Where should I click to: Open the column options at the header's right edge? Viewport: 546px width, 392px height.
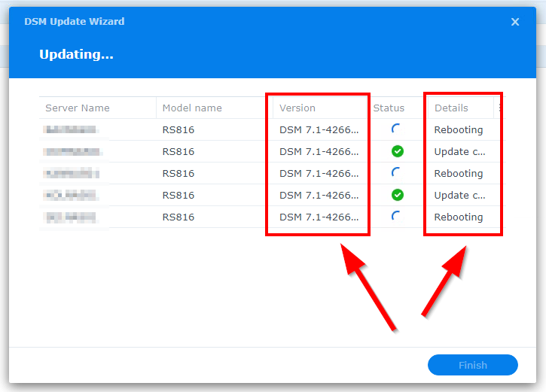point(499,108)
